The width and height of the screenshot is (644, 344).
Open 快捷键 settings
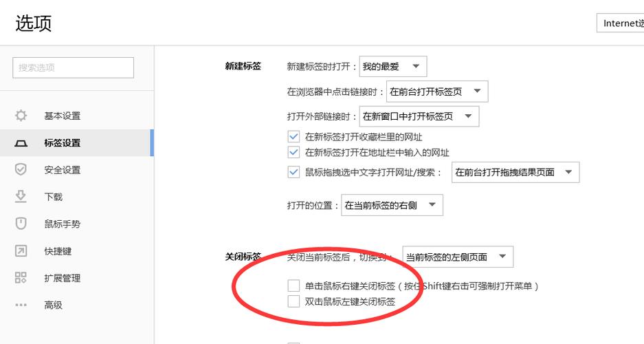(77, 251)
